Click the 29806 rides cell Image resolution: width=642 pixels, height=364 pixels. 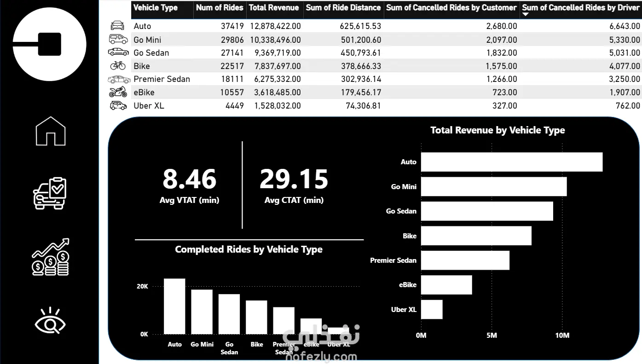[x=232, y=40]
